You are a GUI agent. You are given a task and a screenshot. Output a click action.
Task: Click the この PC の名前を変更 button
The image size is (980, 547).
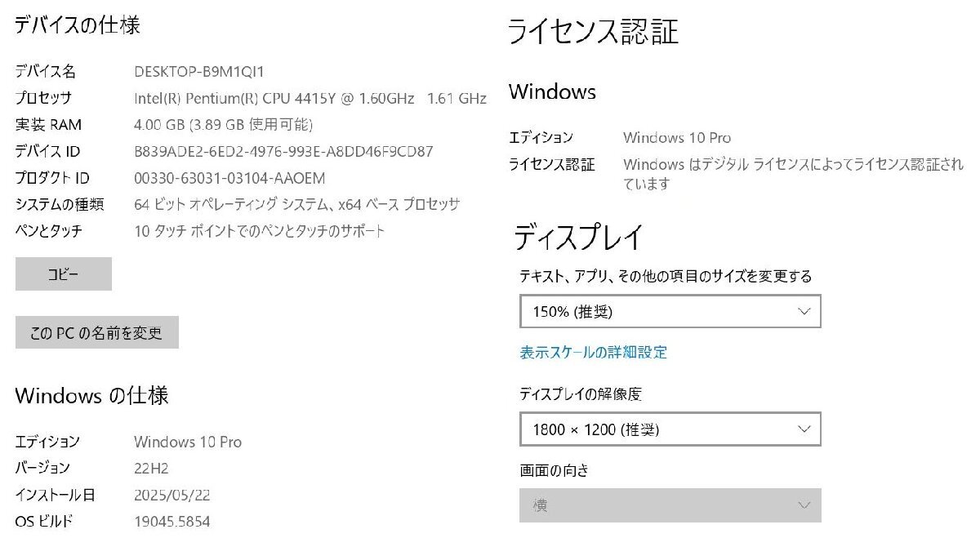(x=96, y=332)
